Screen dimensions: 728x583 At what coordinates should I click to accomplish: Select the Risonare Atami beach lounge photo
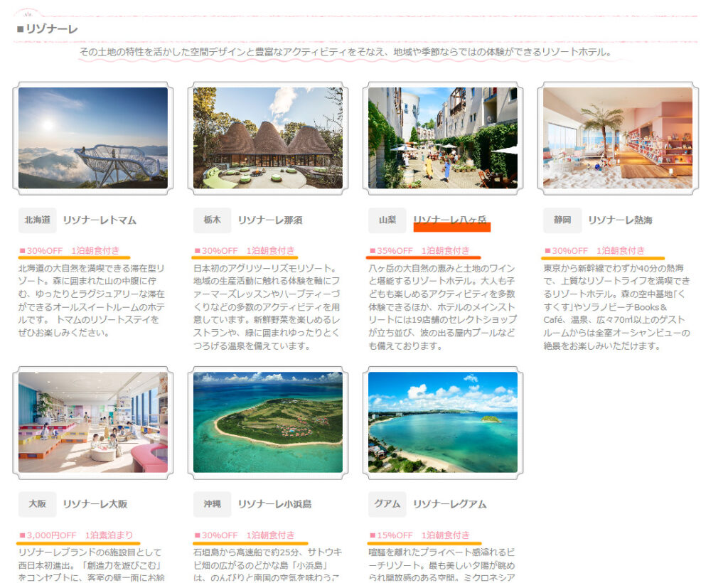click(x=617, y=138)
